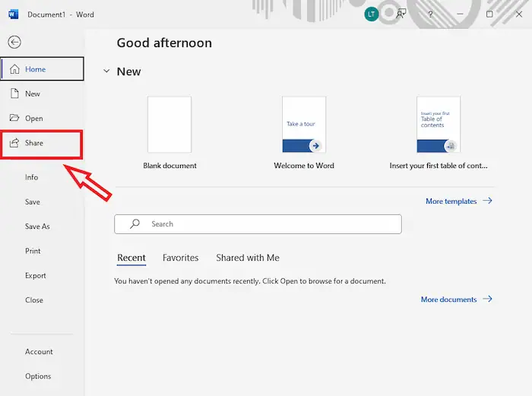Switch to the Favorites tab
The height and width of the screenshot is (396, 532).
(180, 258)
